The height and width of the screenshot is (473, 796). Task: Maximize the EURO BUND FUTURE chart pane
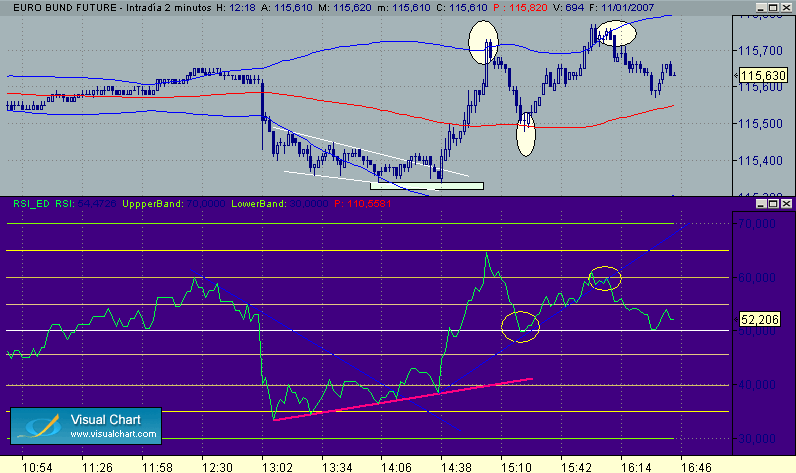[x=773, y=8]
